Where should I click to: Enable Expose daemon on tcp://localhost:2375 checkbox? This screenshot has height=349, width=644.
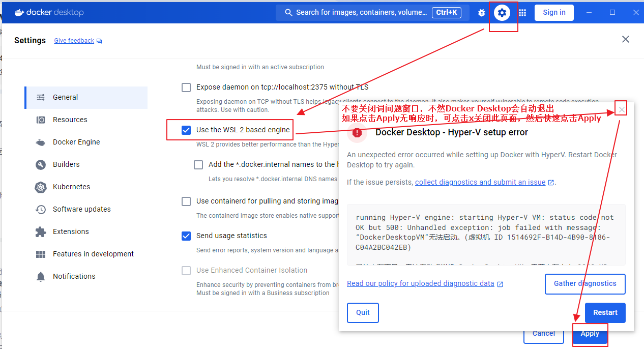(186, 88)
